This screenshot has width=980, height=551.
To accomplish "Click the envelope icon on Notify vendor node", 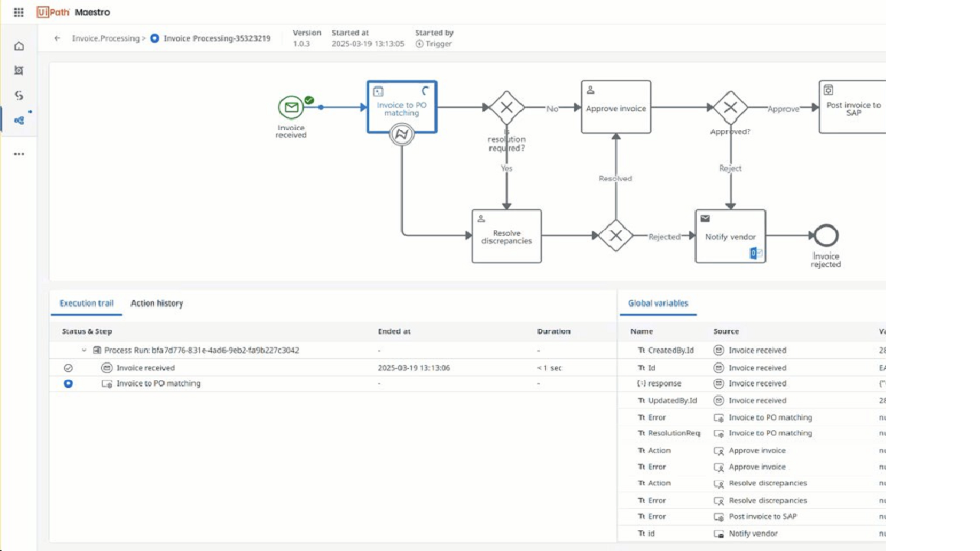I will 705,219.
